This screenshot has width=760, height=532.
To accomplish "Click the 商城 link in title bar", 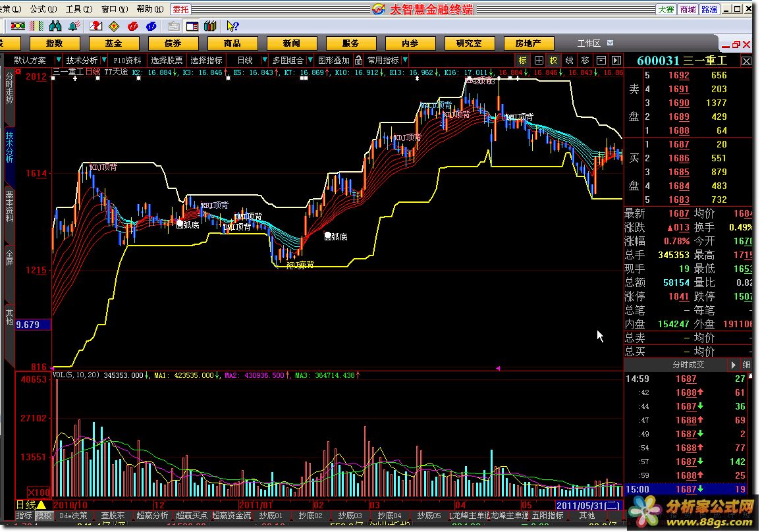I will point(688,9).
